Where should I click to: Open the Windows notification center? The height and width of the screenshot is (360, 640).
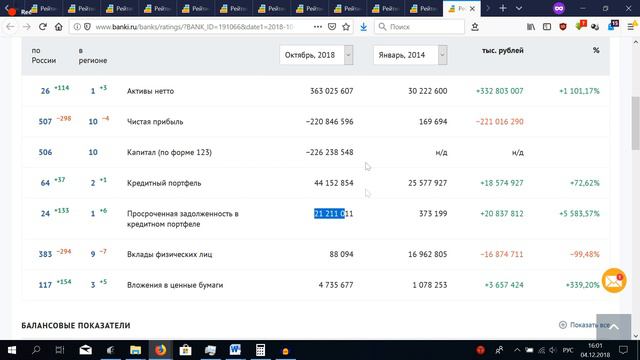coord(623,350)
